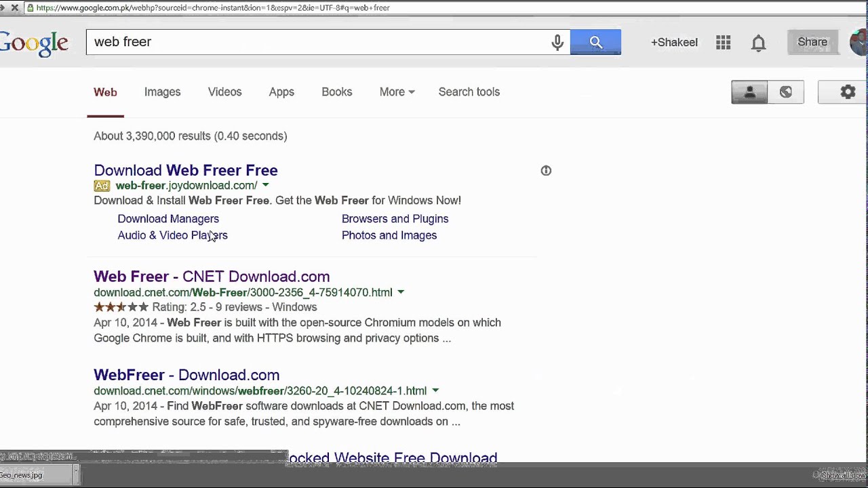This screenshot has width=868, height=488.
Task: Click the web-freer.joydownload.com URL text
Action: 186,186
